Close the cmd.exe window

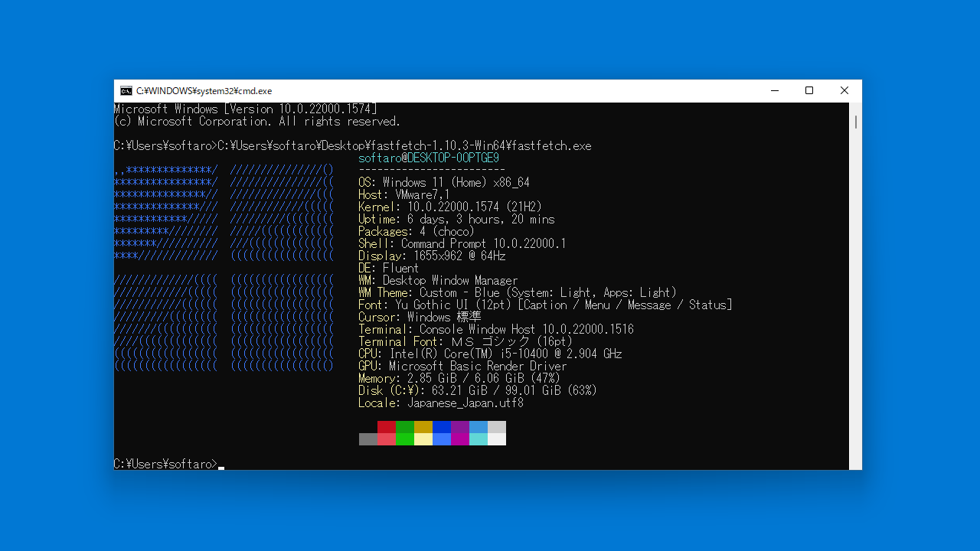point(844,91)
